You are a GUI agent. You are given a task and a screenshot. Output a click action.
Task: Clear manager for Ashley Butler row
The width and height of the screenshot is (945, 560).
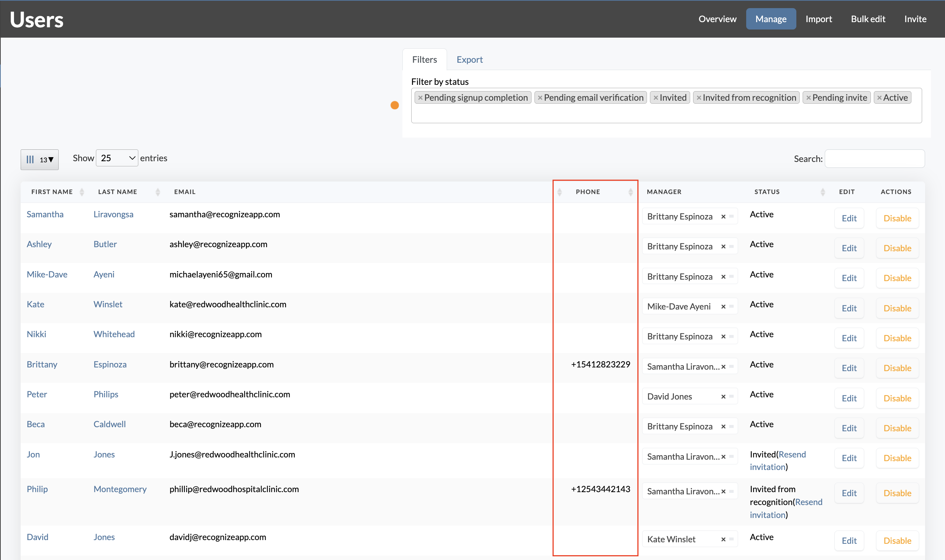pos(723,246)
